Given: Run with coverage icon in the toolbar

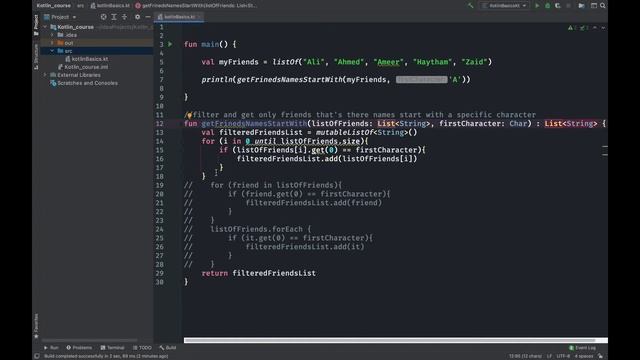Looking at the screenshot, I should click(x=558, y=6).
